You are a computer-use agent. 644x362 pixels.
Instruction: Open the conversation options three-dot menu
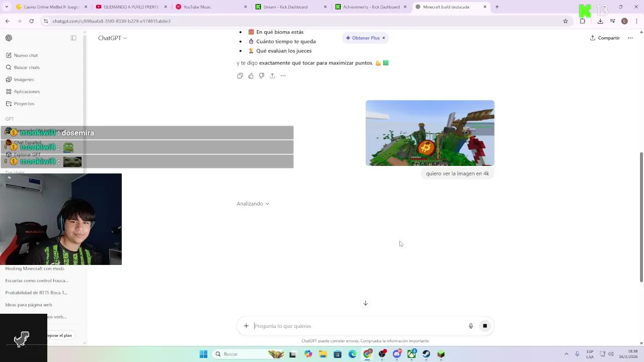(x=630, y=38)
